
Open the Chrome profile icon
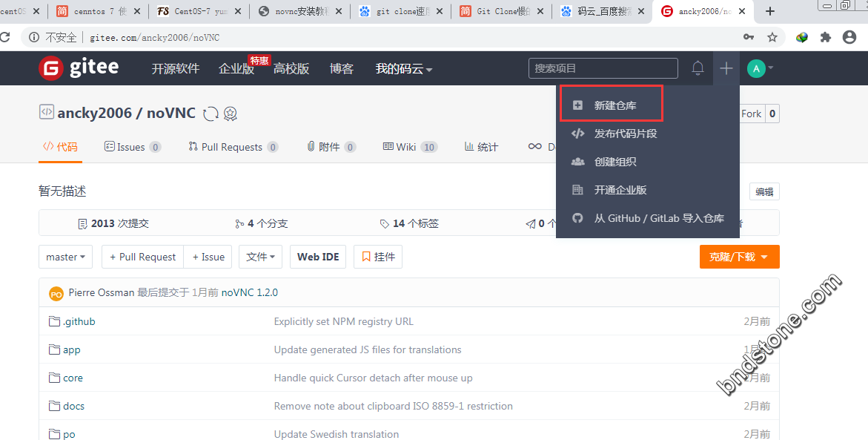[849, 37]
